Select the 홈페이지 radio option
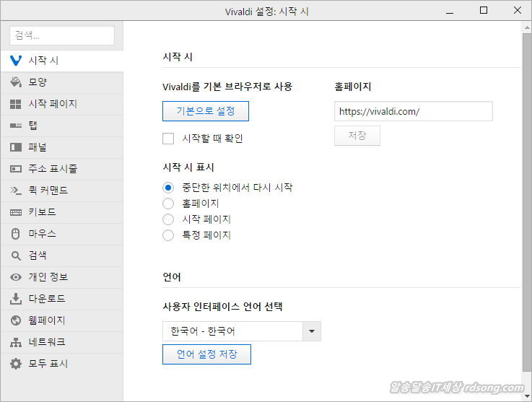This screenshot has height=402, width=532. pyautogui.click(x=168, y=204)
